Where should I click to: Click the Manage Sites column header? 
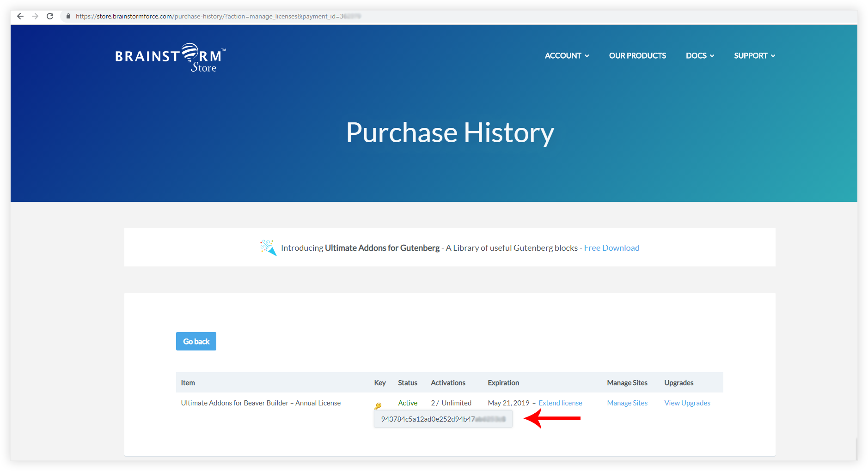click(x=627, y=383)
